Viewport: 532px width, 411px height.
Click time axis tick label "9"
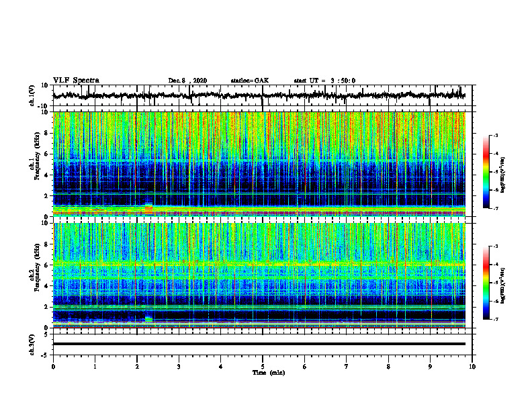(430, 367)
